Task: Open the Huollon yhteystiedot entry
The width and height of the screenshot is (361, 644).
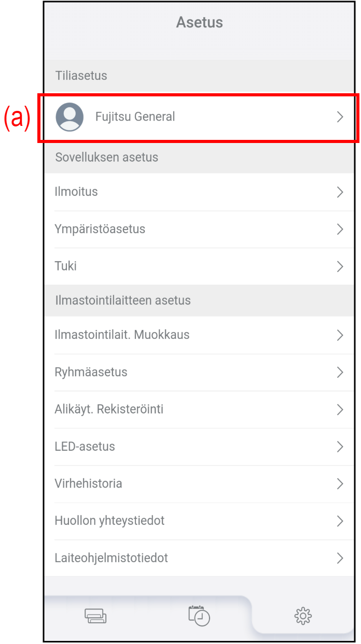Action: click(109, 521)
